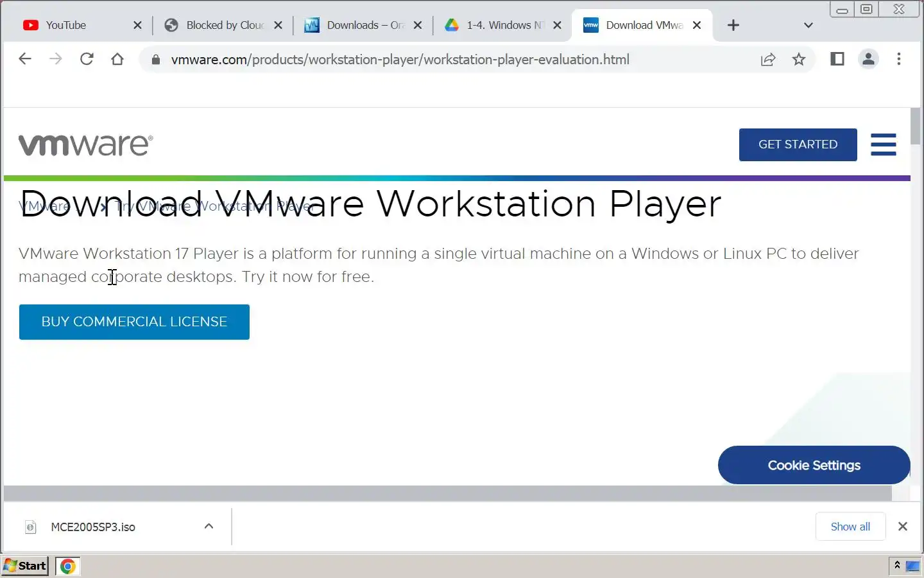The height and width of the screenshot is (578, 924).
Task: Open the Chrome side panel icon
Action: [x=837, y=59]
